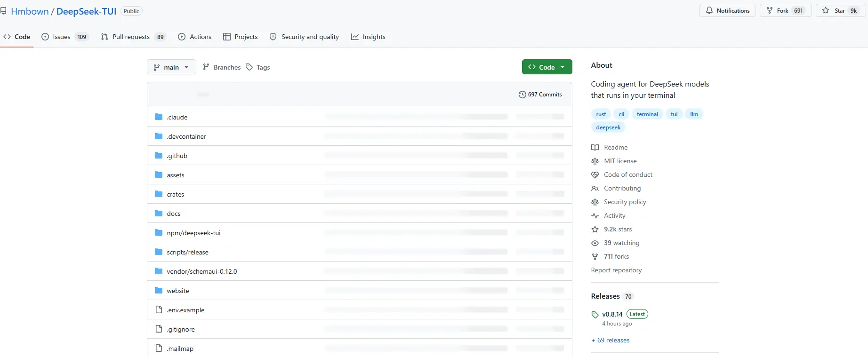Switch to the Pull requests tab
This screenshot has width=868, height=357.
133,37
